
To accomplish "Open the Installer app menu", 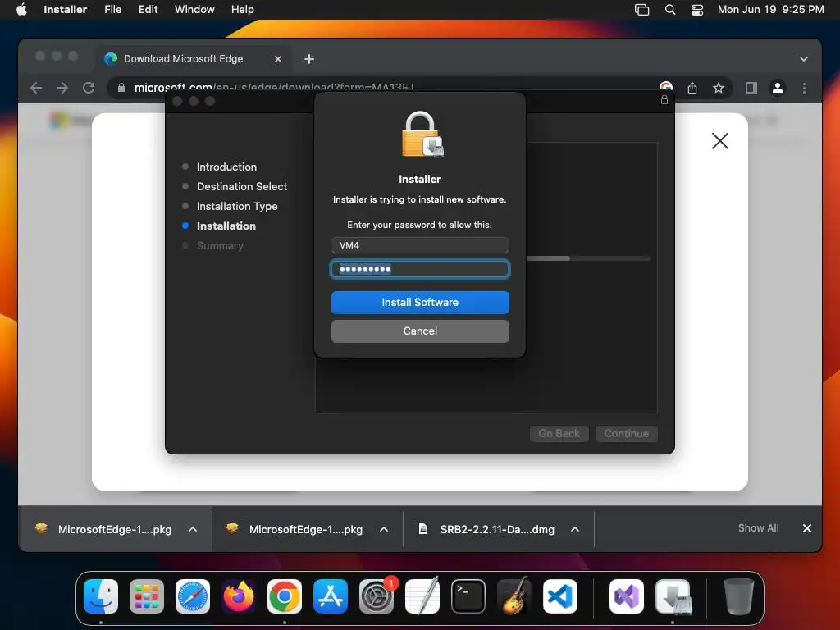I will (65, 10).
